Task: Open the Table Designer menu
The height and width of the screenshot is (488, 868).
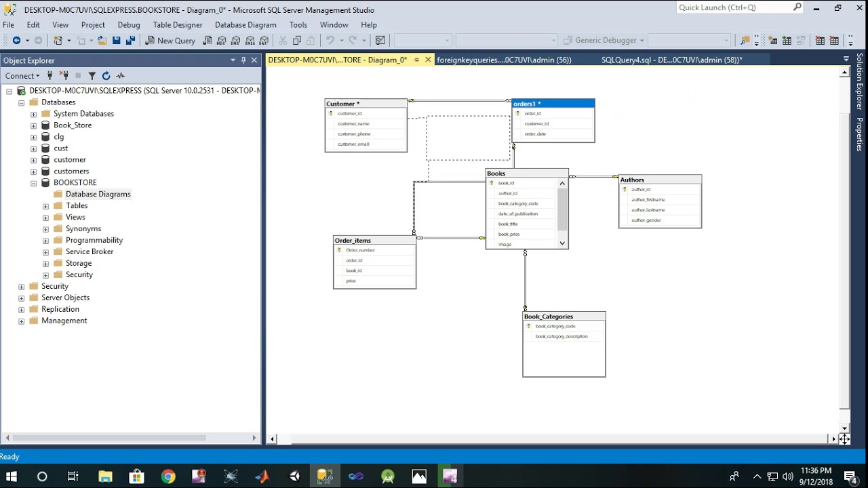Action: click(x=178, y=25)
